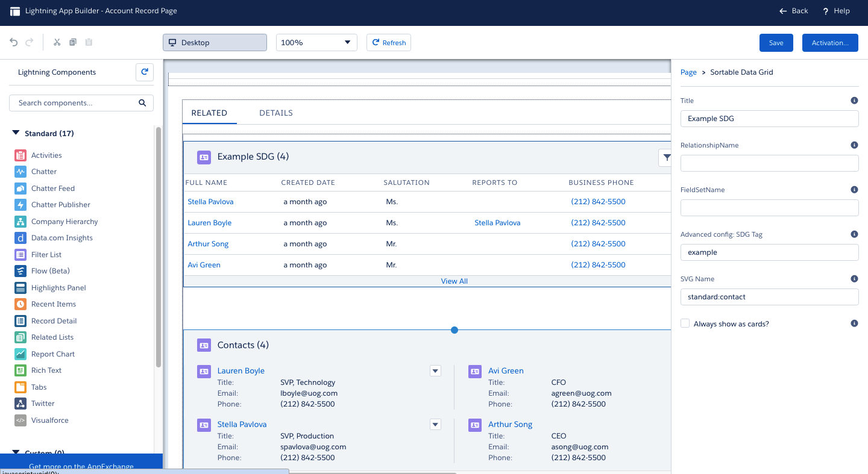
Task: Click the Save button
Action: tap(776, 43)
